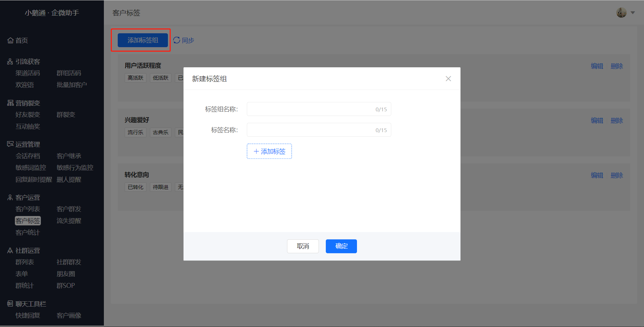Screen dimensions: 644x327
Task: Open 删人提醒 menu item
Action: (69, 180)
